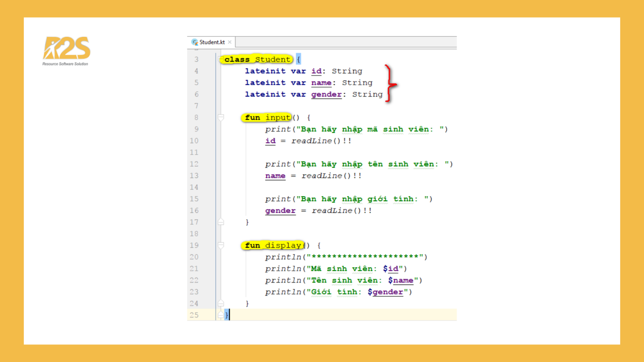Click the fold marker next to fun input
The image size is (644, 362).
(x=221, y=117)
